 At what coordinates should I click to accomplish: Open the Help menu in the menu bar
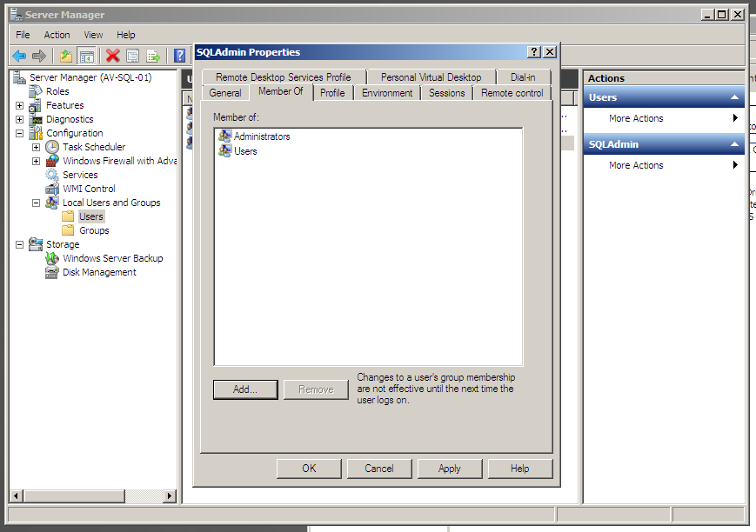126,35
